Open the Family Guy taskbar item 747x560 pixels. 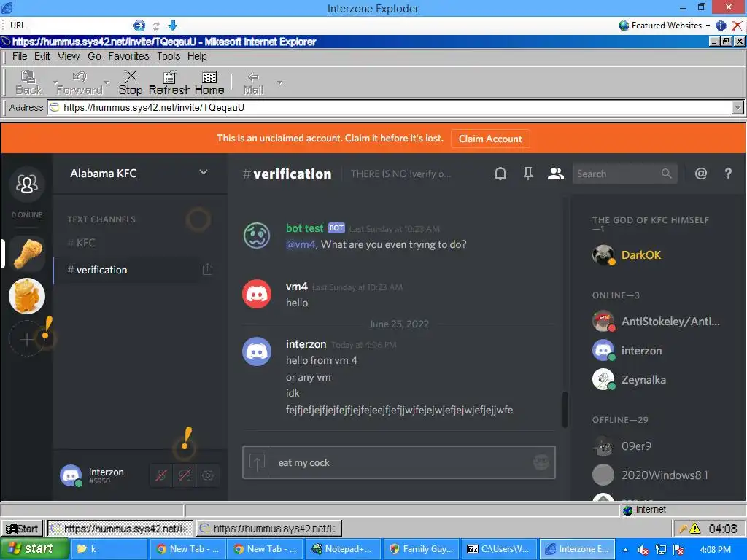tap(422, 549)
